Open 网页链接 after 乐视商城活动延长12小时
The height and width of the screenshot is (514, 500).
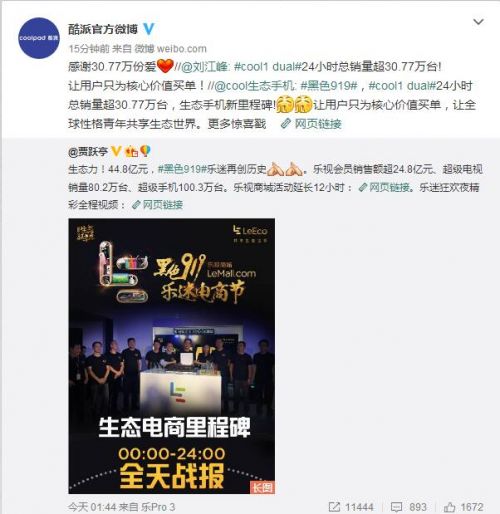click(x=389, y=187)
